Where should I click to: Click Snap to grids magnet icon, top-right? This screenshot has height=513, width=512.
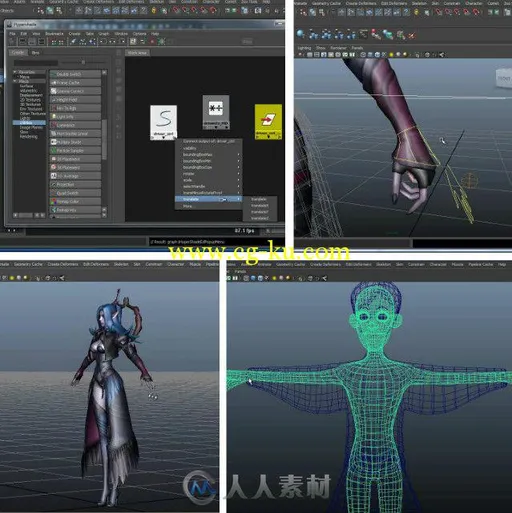[x=438, y=12]
